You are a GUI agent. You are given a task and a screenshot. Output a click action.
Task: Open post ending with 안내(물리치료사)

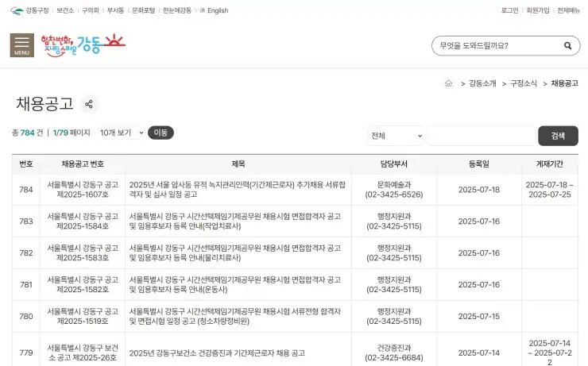pos(235,253)
